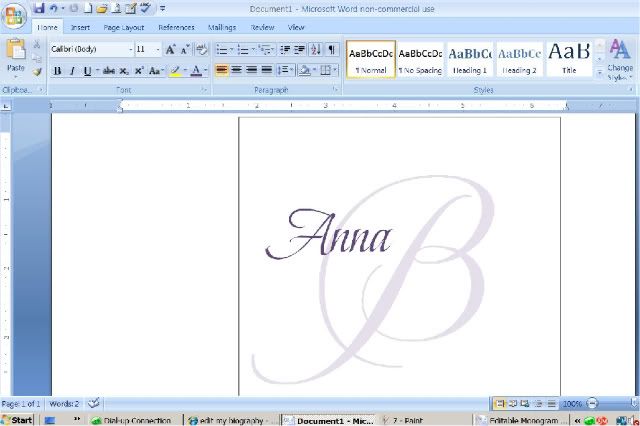This screenshot has width=640, height=426.
Task: Toggle show paragraph marks
Action: click(x=332, y=50)
